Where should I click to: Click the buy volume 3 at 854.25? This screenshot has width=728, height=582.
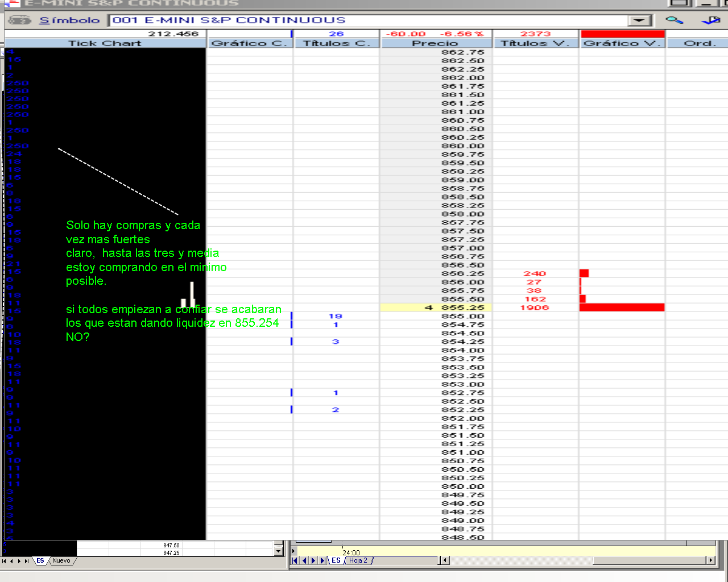click(x=336, y=342)
